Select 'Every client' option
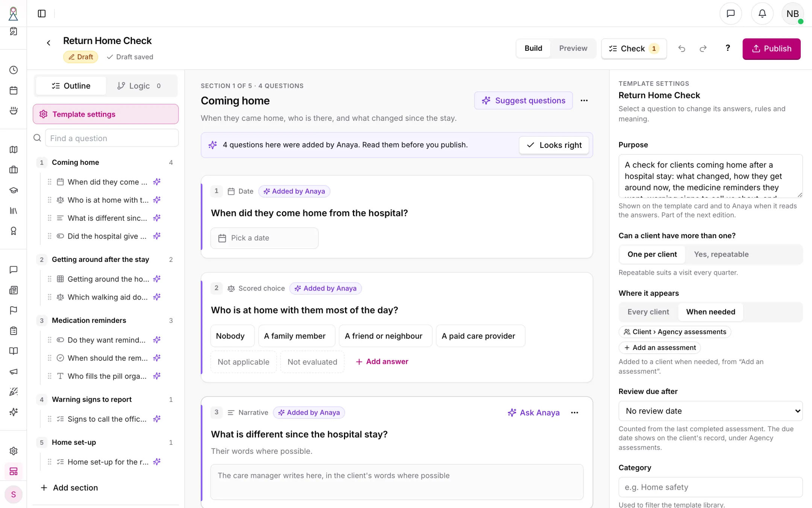 pos(648,312)
